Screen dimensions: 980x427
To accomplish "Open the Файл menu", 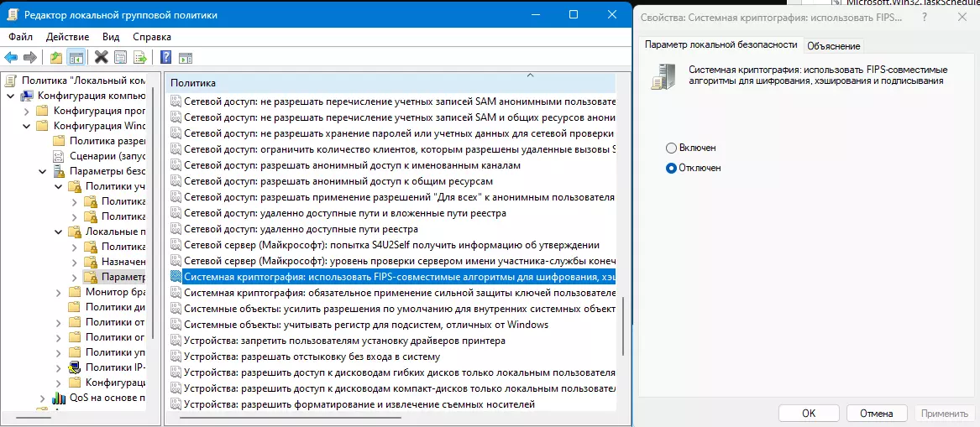I will click(21, 37).
